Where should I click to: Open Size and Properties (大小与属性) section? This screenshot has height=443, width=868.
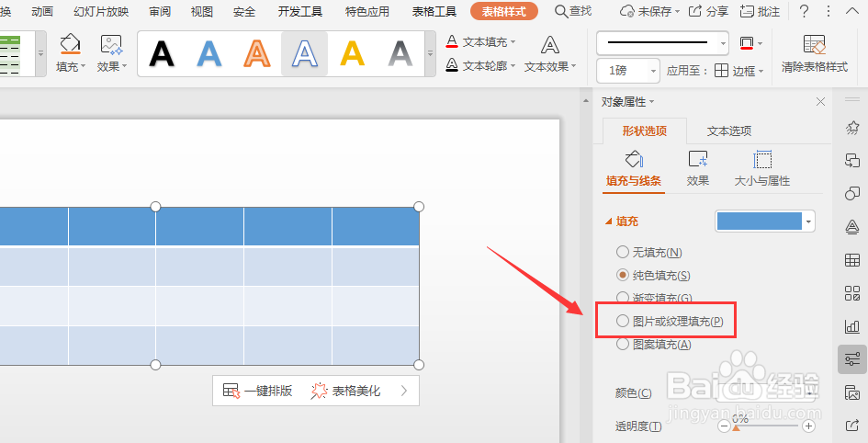[x=761, y=169]
